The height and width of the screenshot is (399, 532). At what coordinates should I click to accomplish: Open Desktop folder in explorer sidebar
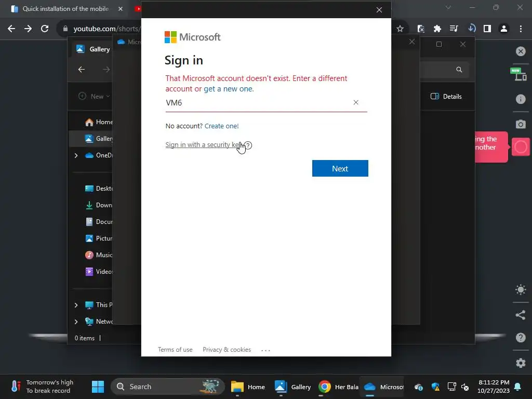click(99, 189)
